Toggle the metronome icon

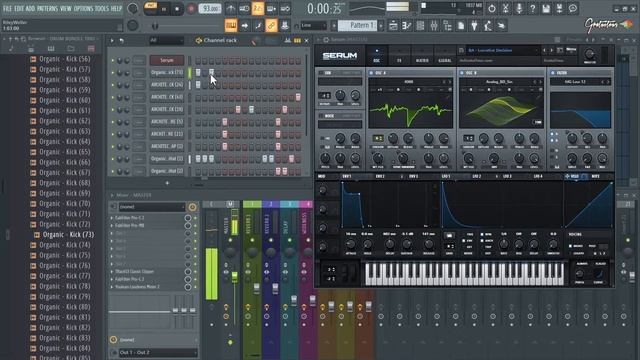click(231, 9)
